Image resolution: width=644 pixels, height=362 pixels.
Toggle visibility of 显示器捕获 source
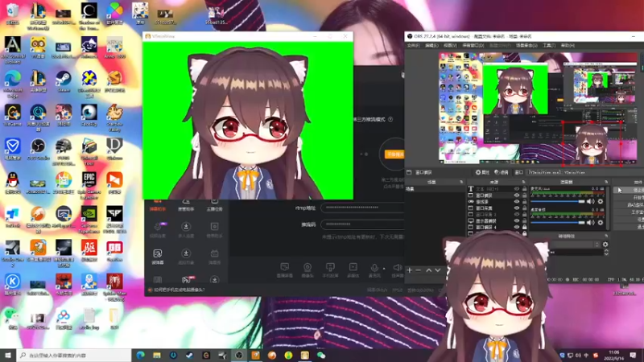coord(517,220)
